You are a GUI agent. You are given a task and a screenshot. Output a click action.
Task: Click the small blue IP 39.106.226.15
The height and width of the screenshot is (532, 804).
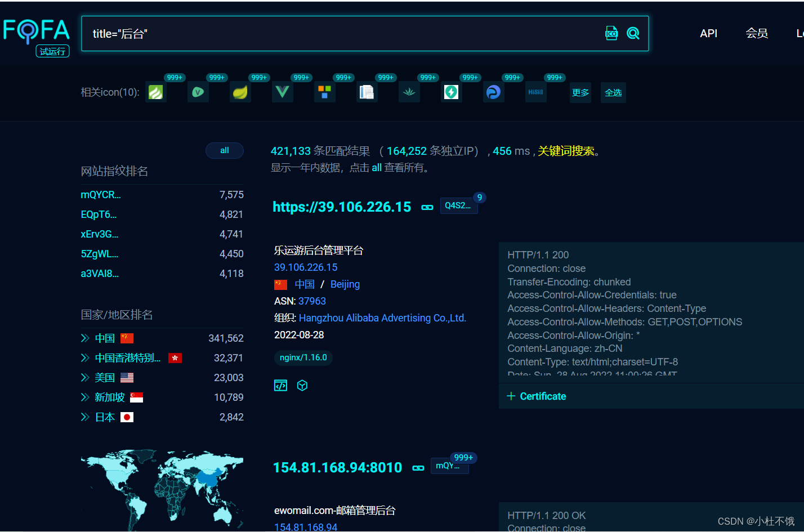306,267
